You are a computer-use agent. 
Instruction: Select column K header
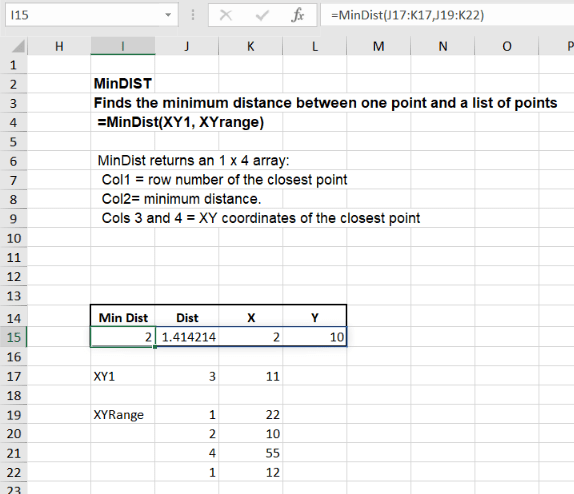250,46
